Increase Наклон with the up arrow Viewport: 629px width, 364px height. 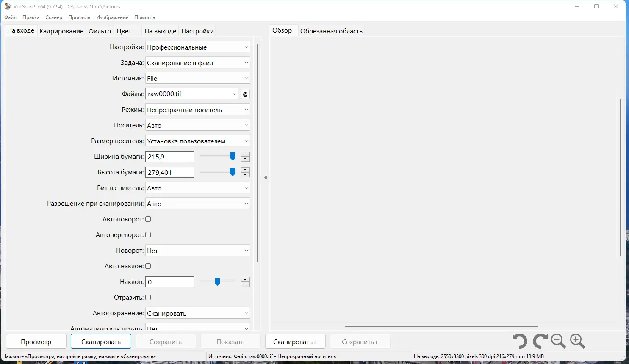tap(245, 279)
